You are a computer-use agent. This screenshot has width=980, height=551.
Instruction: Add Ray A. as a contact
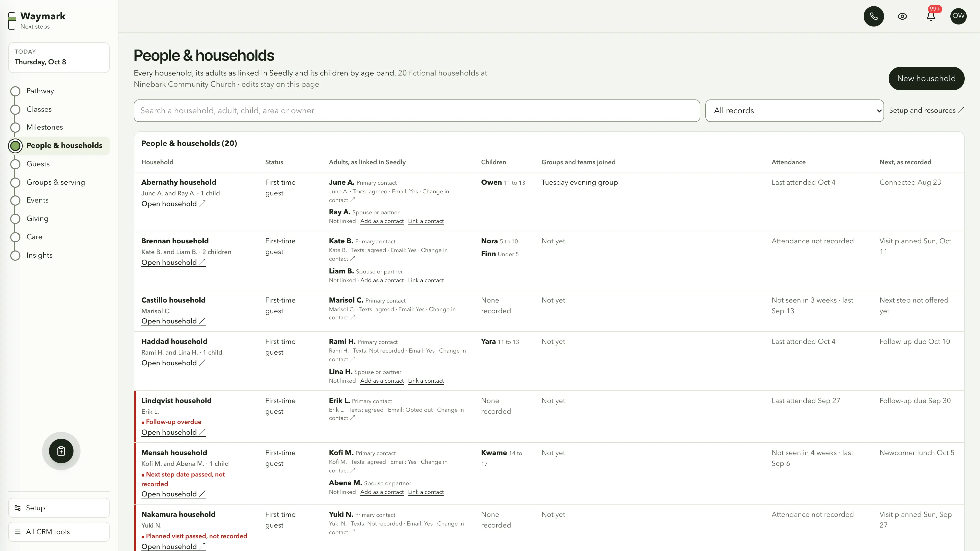[382, 221]
